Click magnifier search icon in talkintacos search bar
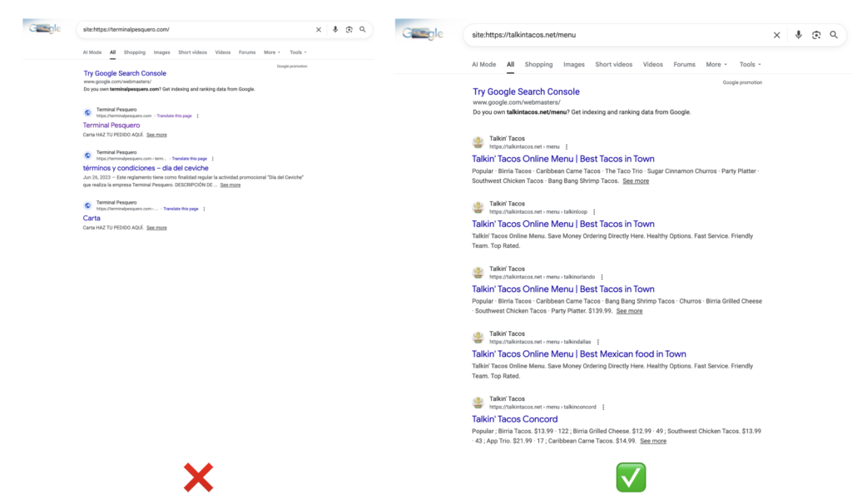This screenshot has height=504, width=852. click(x=834, y=35)
